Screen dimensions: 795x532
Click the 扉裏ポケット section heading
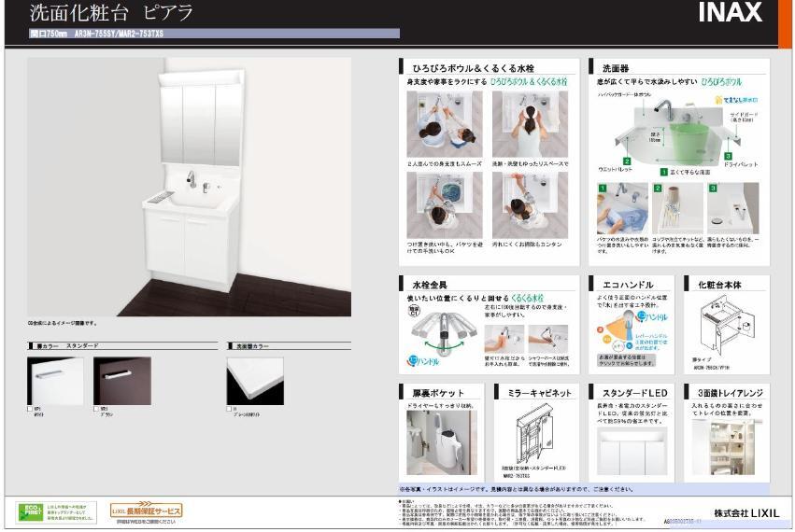pos(438,393)
